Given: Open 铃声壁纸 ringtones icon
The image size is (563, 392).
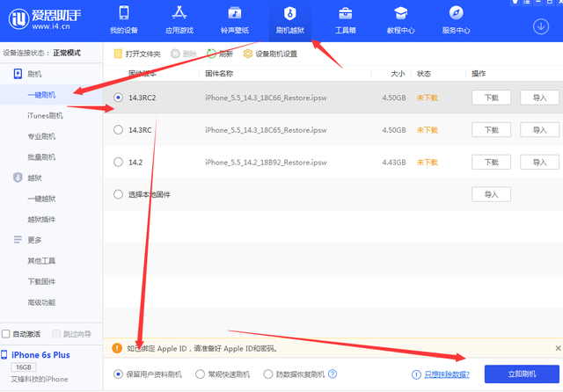Looking at the screenshot, I should 235,13.
